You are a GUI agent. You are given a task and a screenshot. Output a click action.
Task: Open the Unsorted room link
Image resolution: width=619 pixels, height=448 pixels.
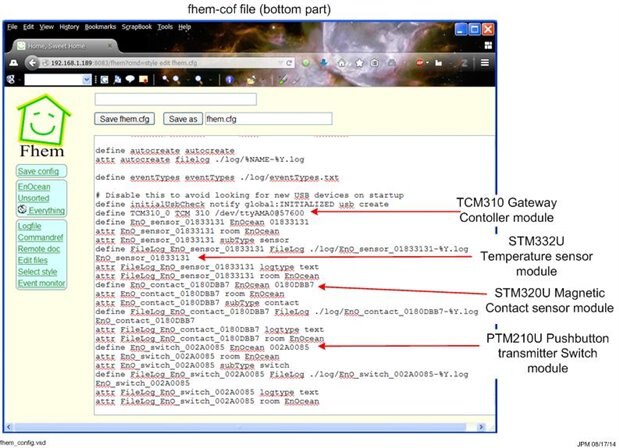coord(34,198)
